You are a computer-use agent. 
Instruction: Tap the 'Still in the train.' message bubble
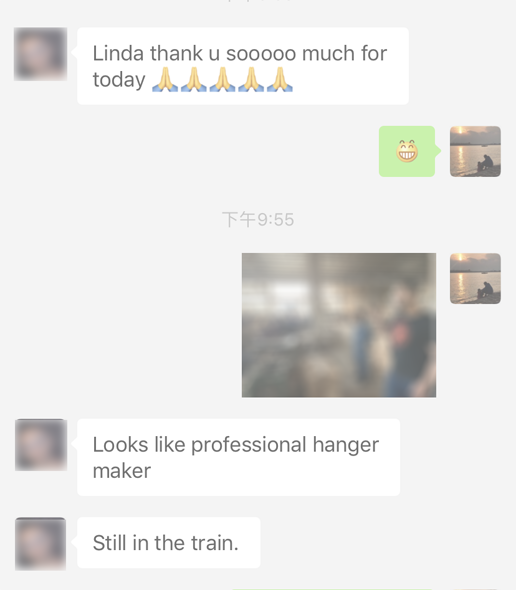pos(169,543)
